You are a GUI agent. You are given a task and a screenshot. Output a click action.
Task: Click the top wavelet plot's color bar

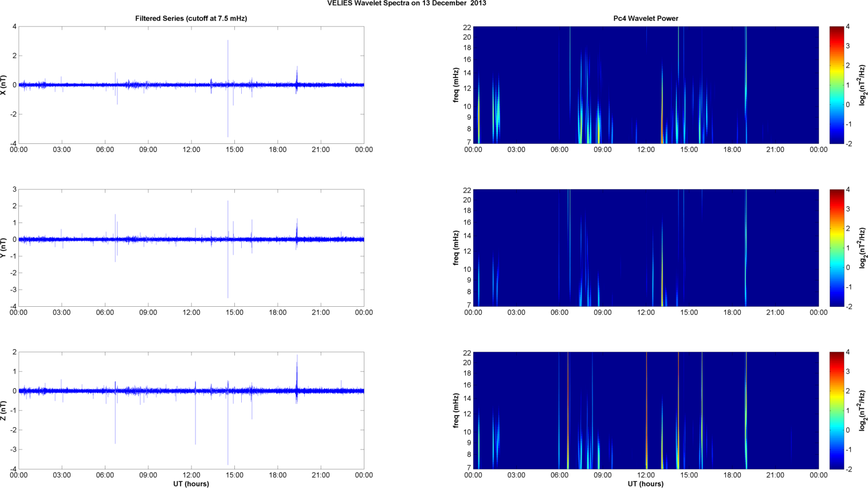[836, 85]
